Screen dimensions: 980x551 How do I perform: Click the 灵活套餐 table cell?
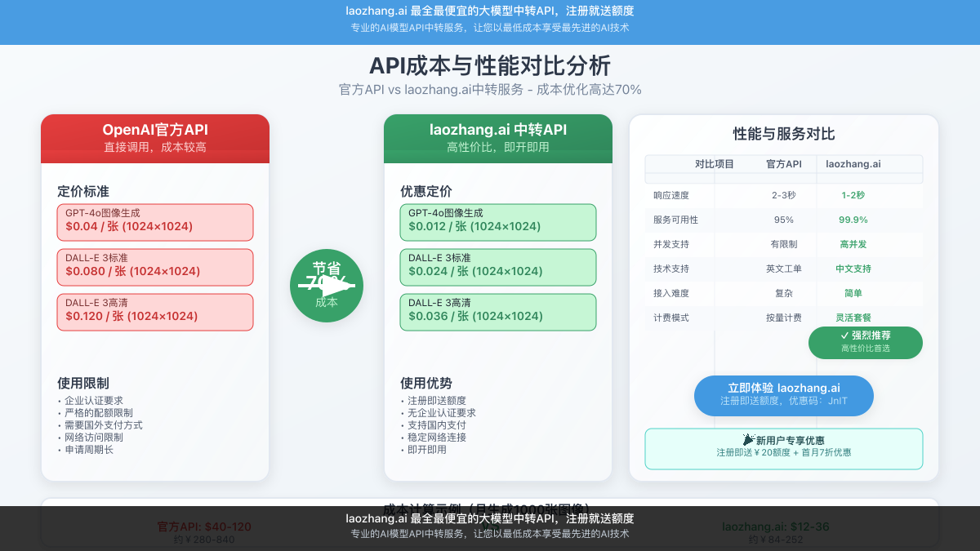[x=853, y=318]
